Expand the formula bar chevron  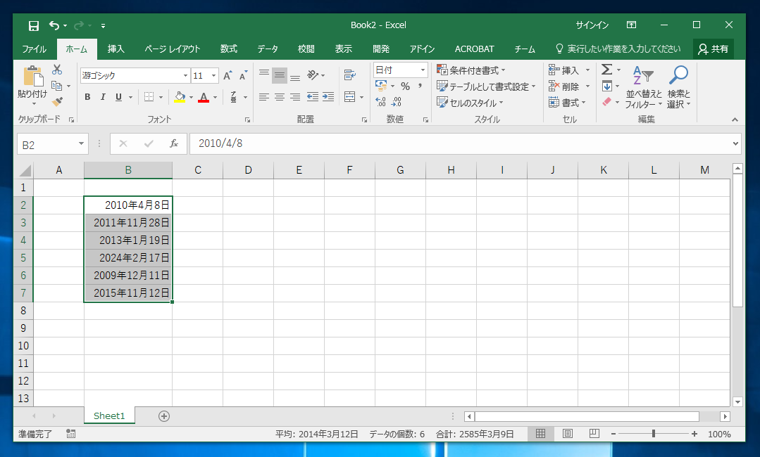pos(735,143)
